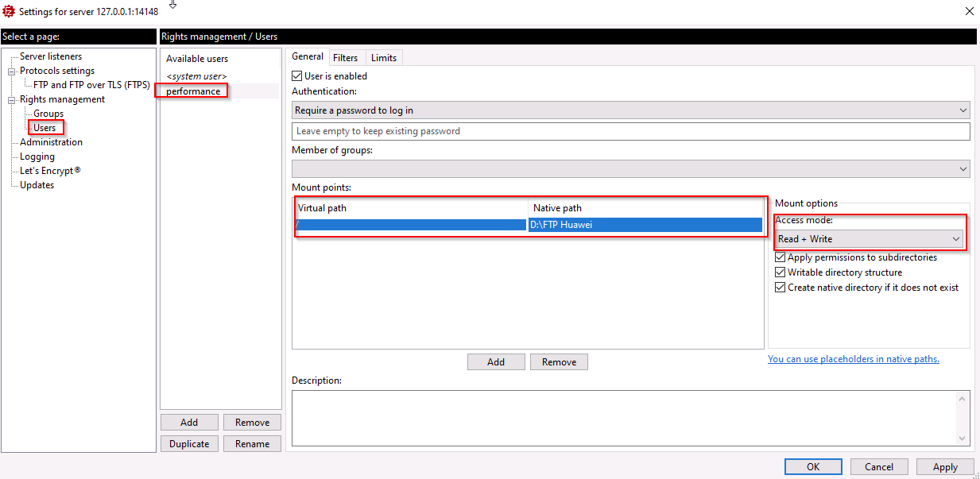Enable the 'User is enabled' checkbox
The image size is (980, 479).
(x=297, y=75)
